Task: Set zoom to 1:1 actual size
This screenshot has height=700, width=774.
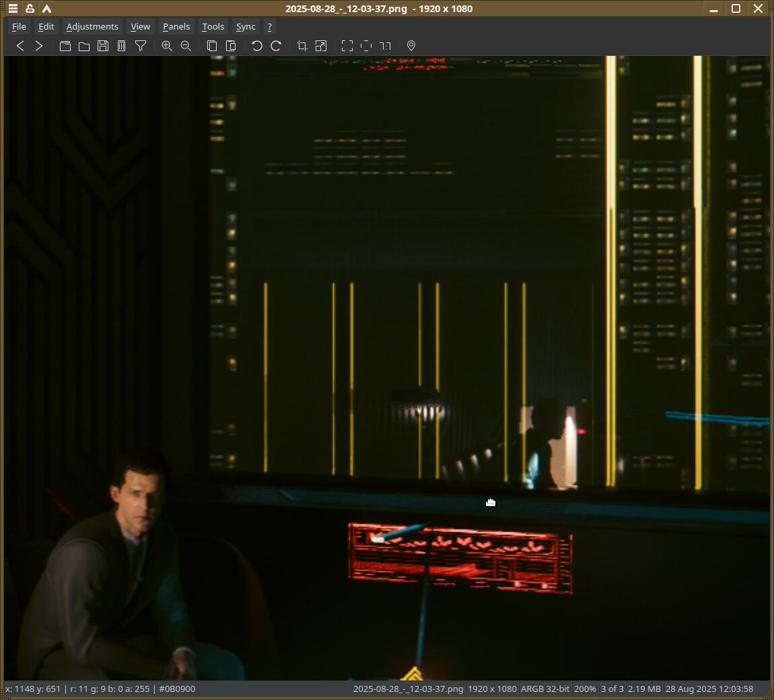Action: 385,46
